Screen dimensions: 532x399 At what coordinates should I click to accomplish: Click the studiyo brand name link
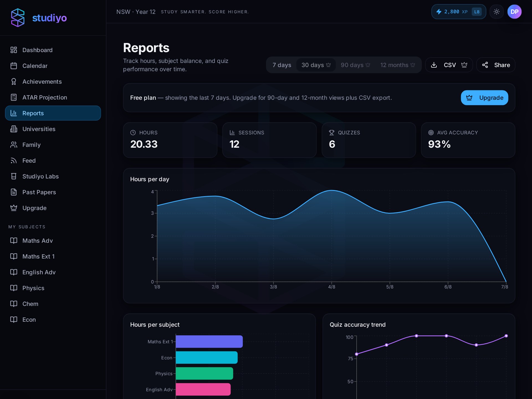50,18
